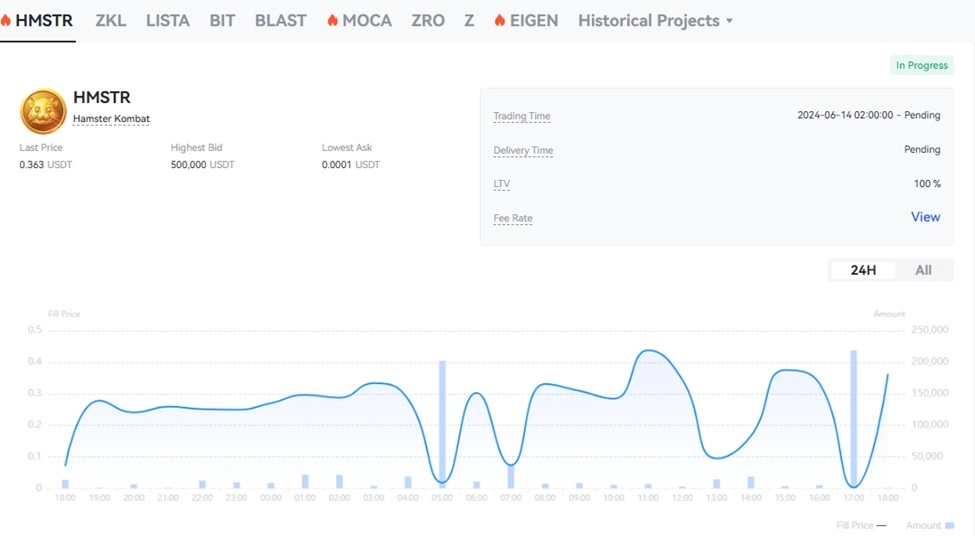Screen dimensions: 975x536
Task: Click the flame icon beside HMSTR tab
Action: click(x=6, y=21)
